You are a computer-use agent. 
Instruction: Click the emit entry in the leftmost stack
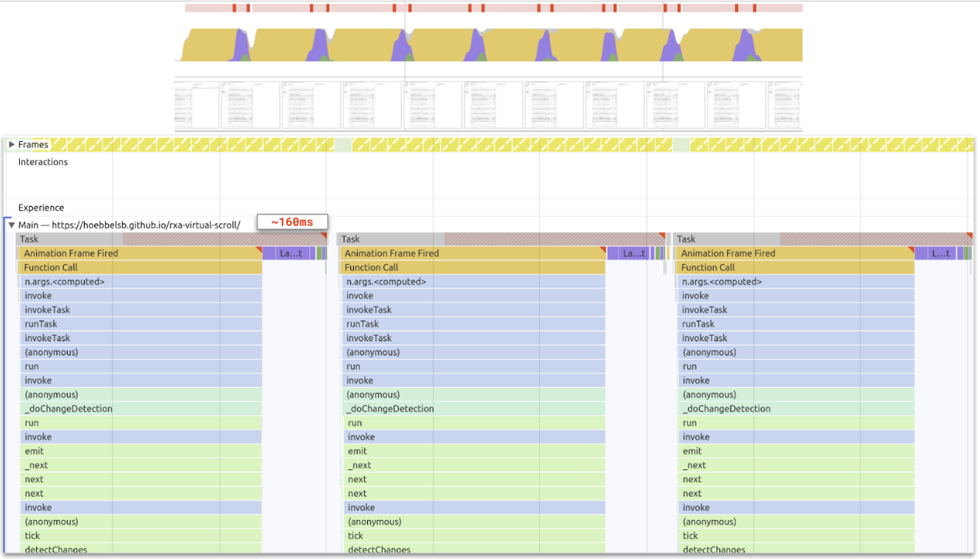click(x=35, y=452)
